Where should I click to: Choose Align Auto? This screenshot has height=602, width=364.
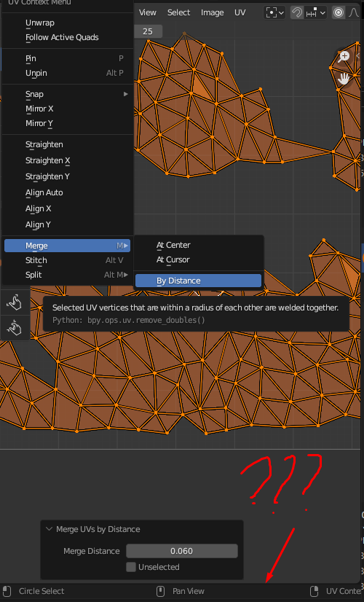click(67, 192)
